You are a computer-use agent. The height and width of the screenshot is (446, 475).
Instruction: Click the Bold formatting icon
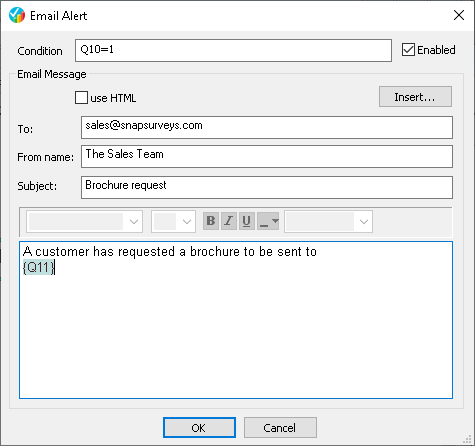(211, 221)
